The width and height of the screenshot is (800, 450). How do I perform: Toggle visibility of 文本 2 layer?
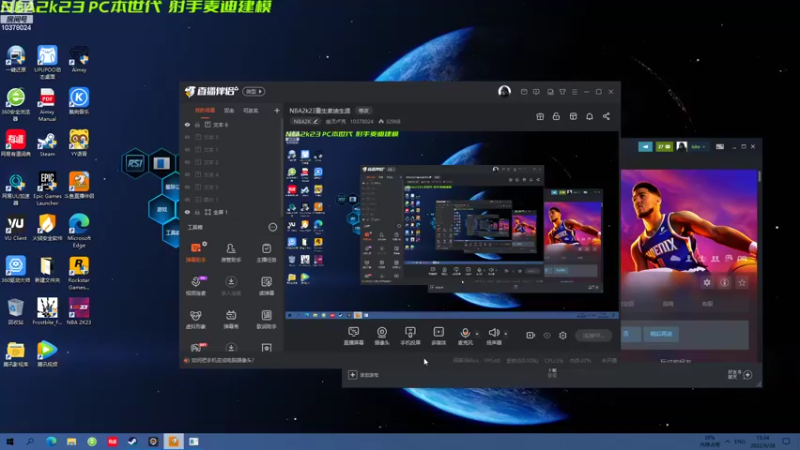[187, 162]
